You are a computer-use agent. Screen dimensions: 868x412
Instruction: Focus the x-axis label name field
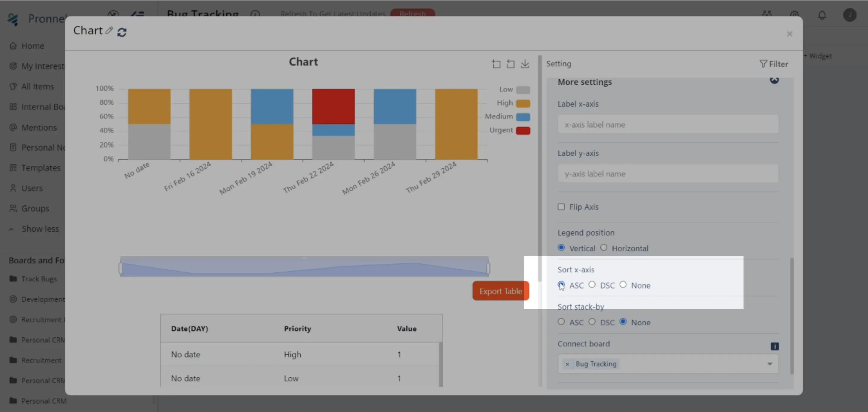click(668, 125)
